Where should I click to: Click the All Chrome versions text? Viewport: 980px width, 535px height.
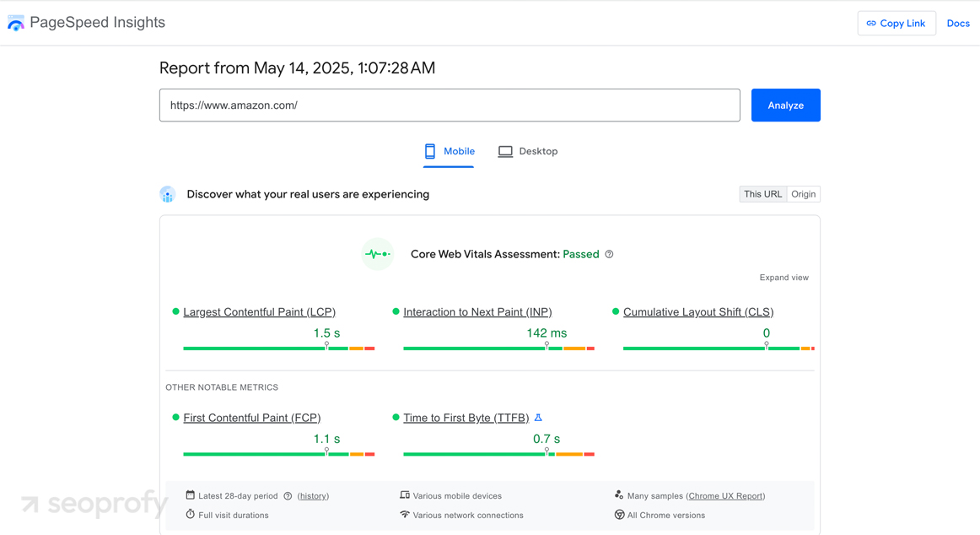(666, 516)
